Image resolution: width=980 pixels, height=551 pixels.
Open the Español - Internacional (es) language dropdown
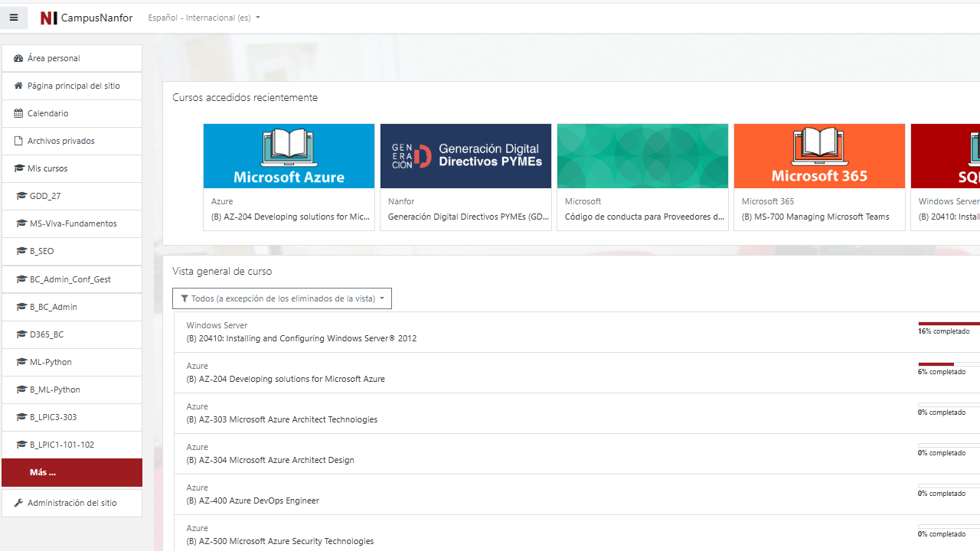click(204, 18)
